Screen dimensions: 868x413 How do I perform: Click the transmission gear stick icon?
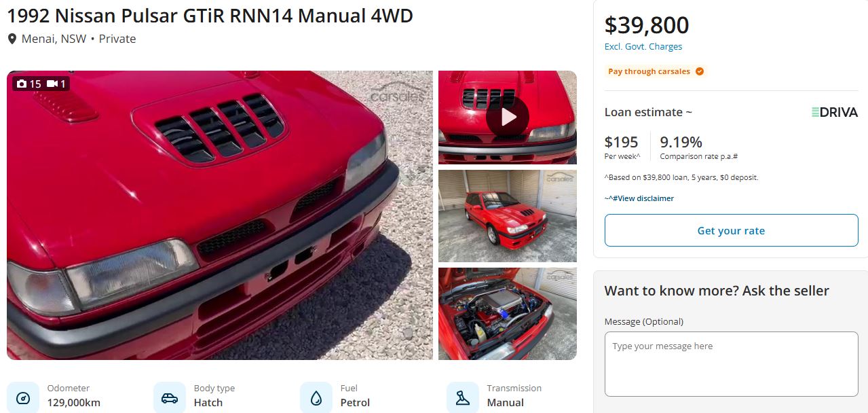tap(463, 398)
